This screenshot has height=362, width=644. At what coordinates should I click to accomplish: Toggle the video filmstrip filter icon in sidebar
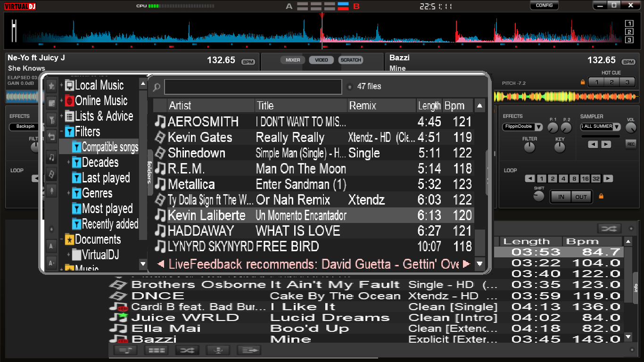coord(51,174)
